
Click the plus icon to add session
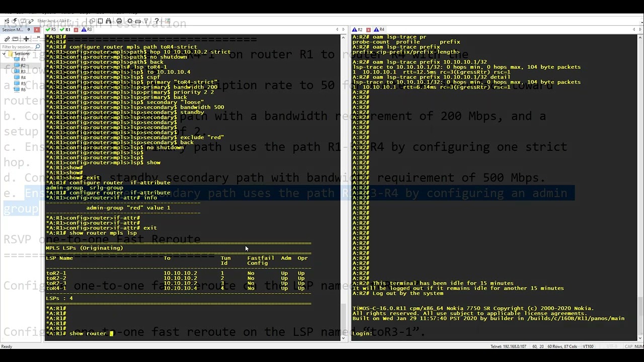pos(26,39)
